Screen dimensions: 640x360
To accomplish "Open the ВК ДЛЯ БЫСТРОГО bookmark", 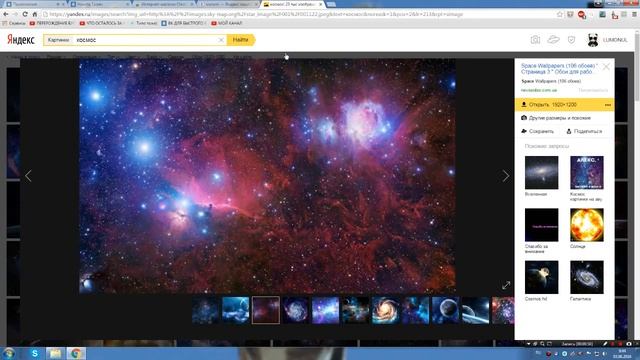I will 184,23.
